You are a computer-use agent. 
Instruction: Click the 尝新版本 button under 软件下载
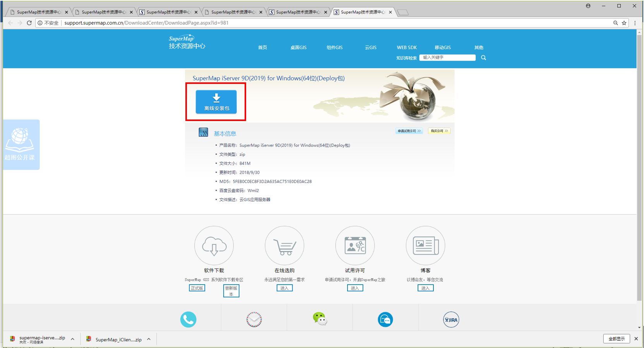pyautogui.click(x=231, y=291)
